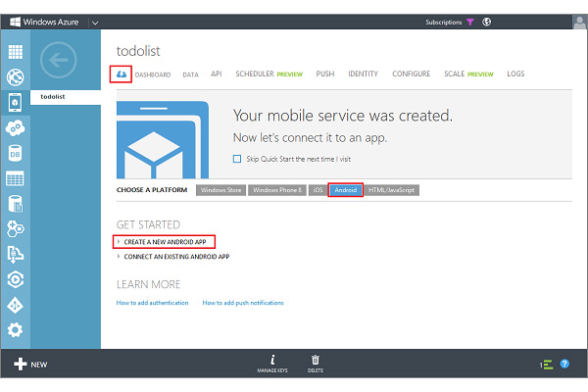Open the user account avatar icon

click(580, 22)
